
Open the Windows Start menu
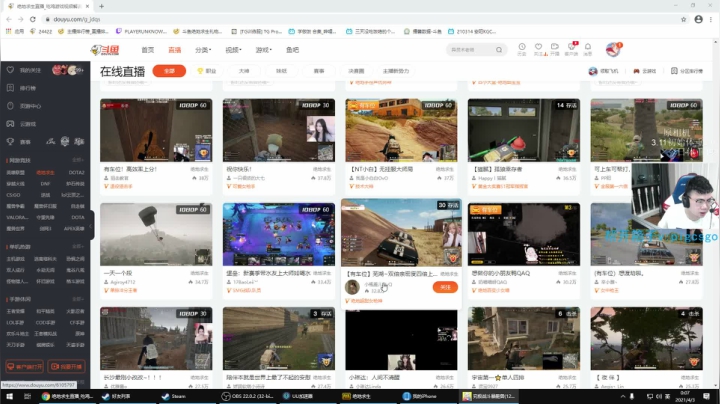pos(9,396)
